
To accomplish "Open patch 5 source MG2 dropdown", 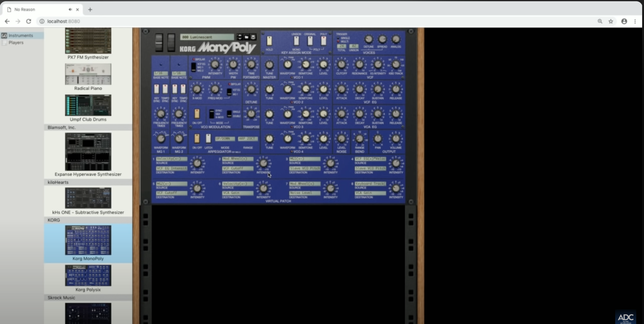I will point(172,184).
